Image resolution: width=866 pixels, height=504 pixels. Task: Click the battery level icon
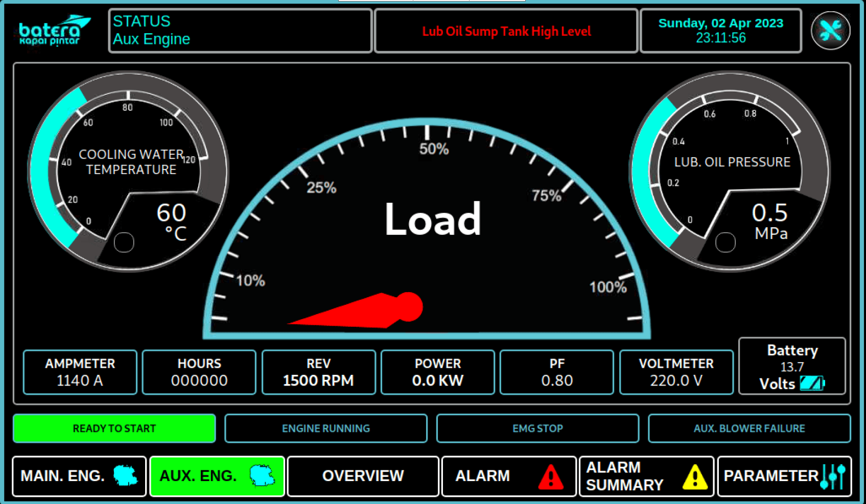[x=812, y=383]
